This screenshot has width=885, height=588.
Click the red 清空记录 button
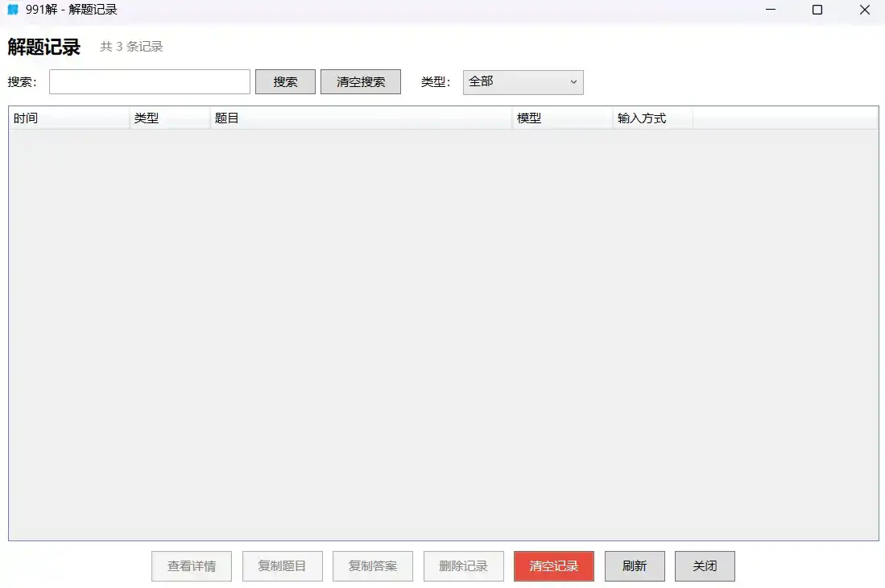coord(553,565)
